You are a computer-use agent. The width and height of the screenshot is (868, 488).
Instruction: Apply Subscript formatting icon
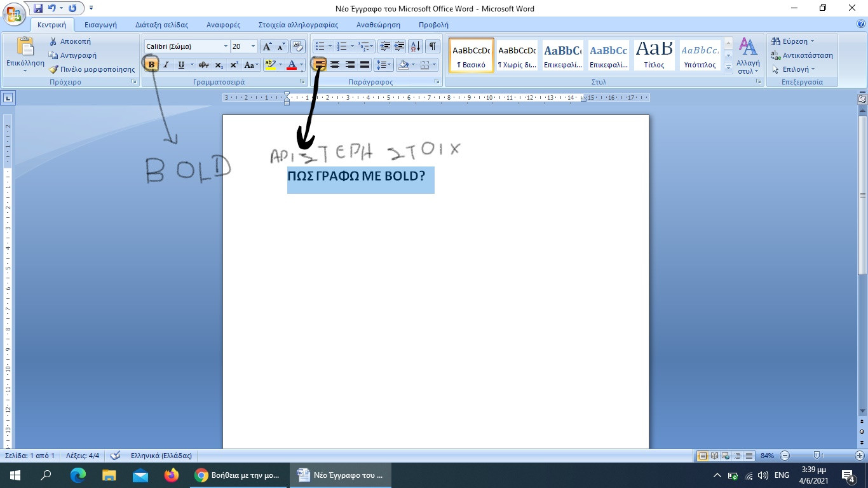(x=219, y=65)
